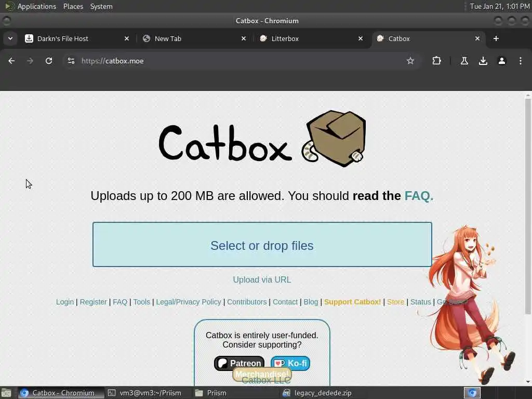This screenshot has width=532, height=399.
Task: Switch to vm3@vm3 terminal taskbar item
Action: point(148,393)
